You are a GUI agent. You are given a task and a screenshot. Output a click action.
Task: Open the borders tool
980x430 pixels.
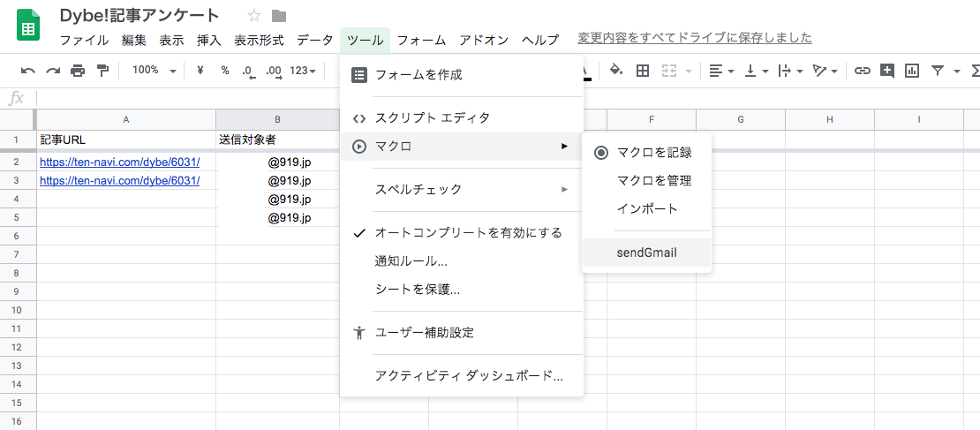pyautogui.click(x=643, y=71)
